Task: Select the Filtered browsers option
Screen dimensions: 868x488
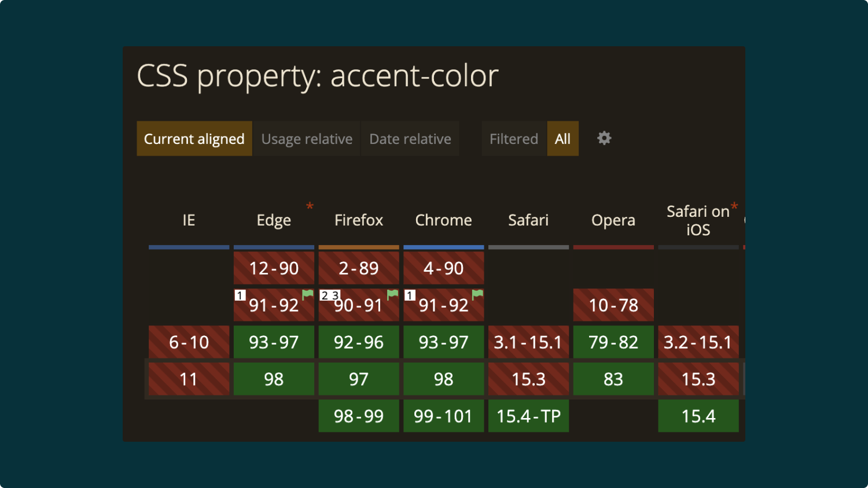Action: 514,139
